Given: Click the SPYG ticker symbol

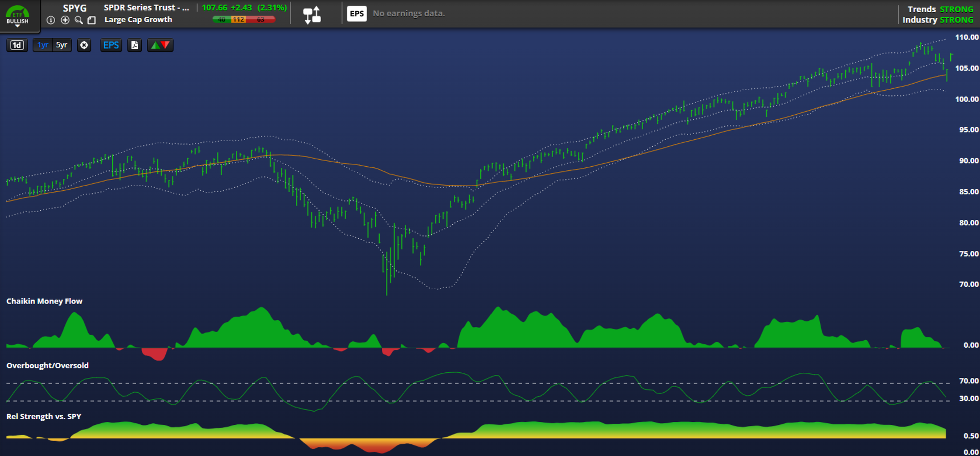Looking at the screenshot, I should (x=75, y=8).
